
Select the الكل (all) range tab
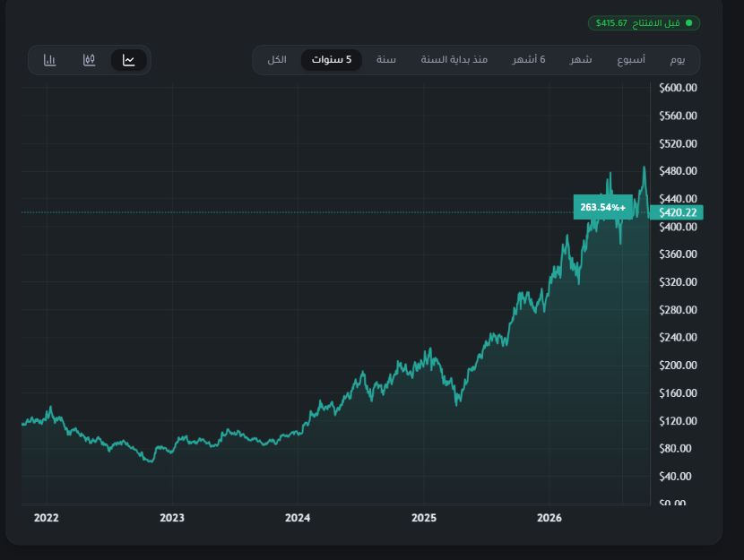pos(277,60)
